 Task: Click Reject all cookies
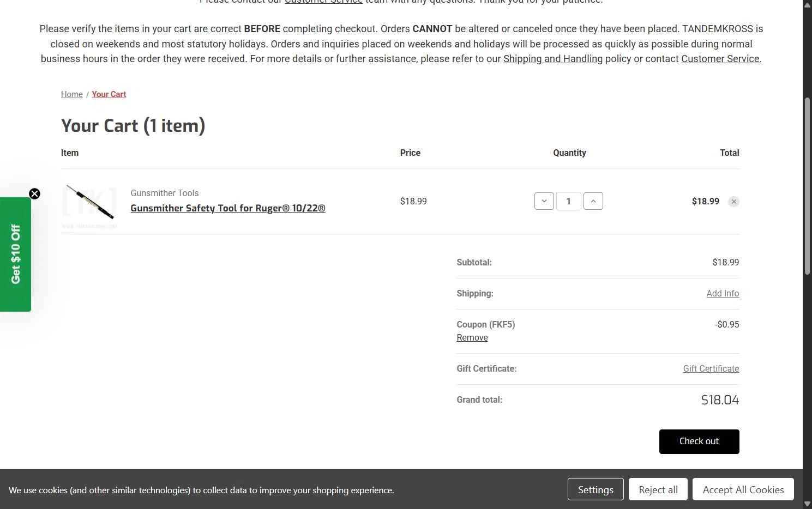pos(658,489)
